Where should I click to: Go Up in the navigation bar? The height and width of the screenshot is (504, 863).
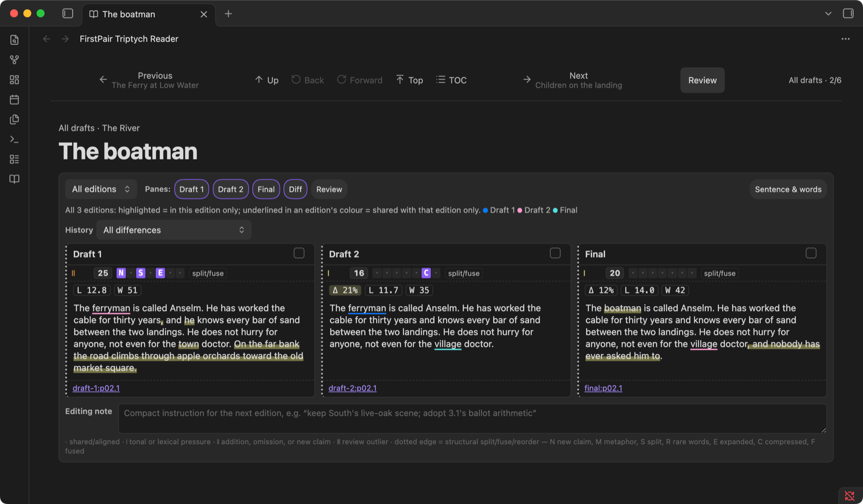click(266, 80)
